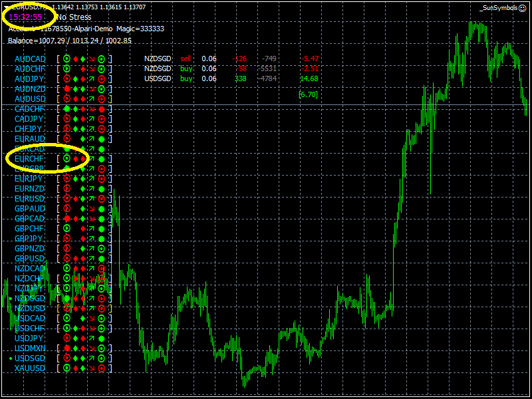Image resolution: width=532 pixels, height=399 pixels.
Task: Click the green up arrow in EURJPY row
Action: click(x=92, y=178)
